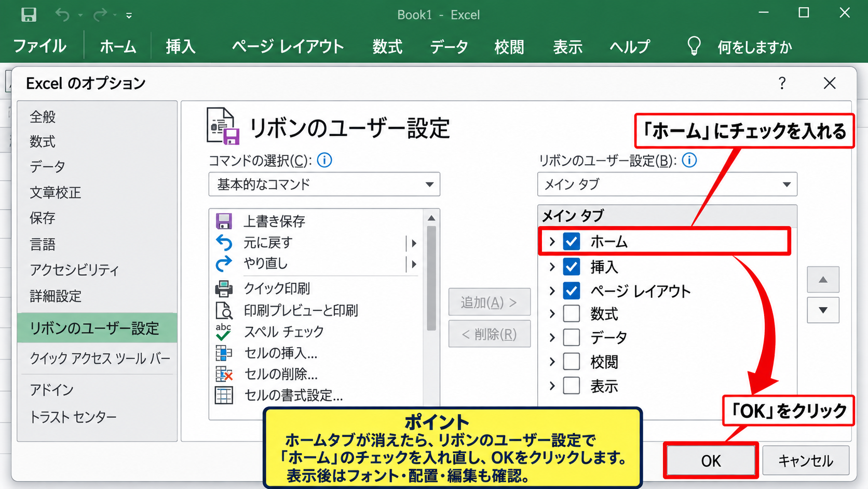868x489 pixels.
Task: Click the info icon beside コマンドの選択
Action: click(324, 160)
